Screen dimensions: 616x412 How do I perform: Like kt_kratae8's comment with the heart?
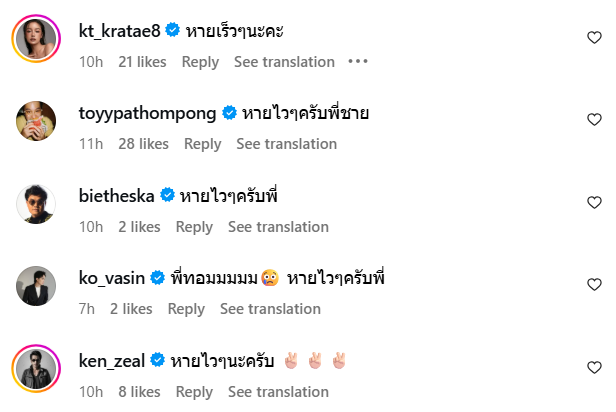click(594, 37)
